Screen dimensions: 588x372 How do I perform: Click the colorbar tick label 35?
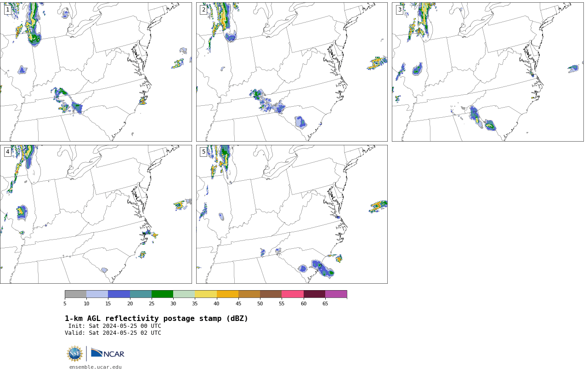tap(195, 303)
